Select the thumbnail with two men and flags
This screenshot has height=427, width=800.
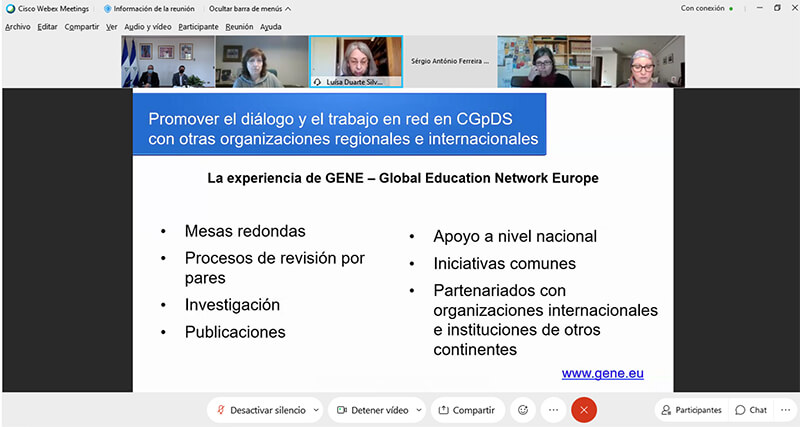click(x=168, y=62)
